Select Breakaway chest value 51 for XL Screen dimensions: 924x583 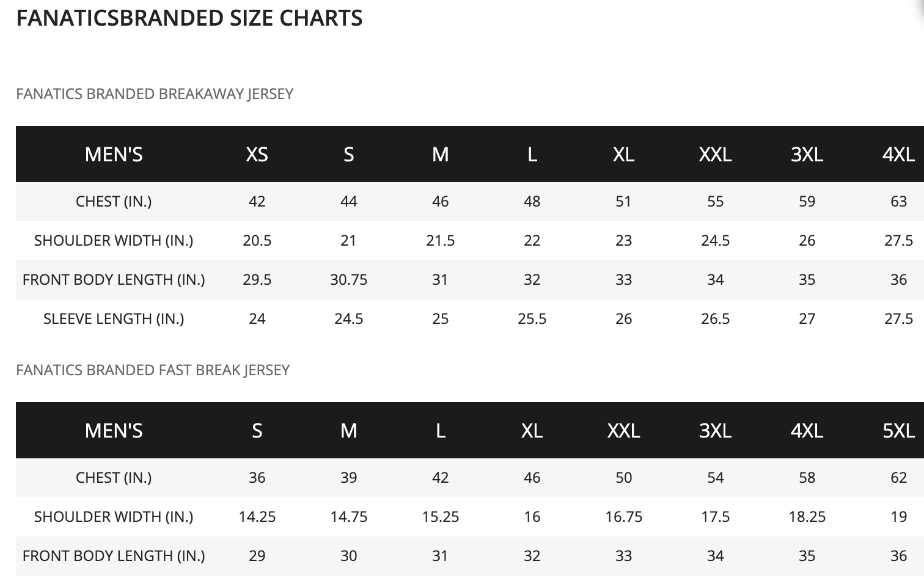coord(623,202)
